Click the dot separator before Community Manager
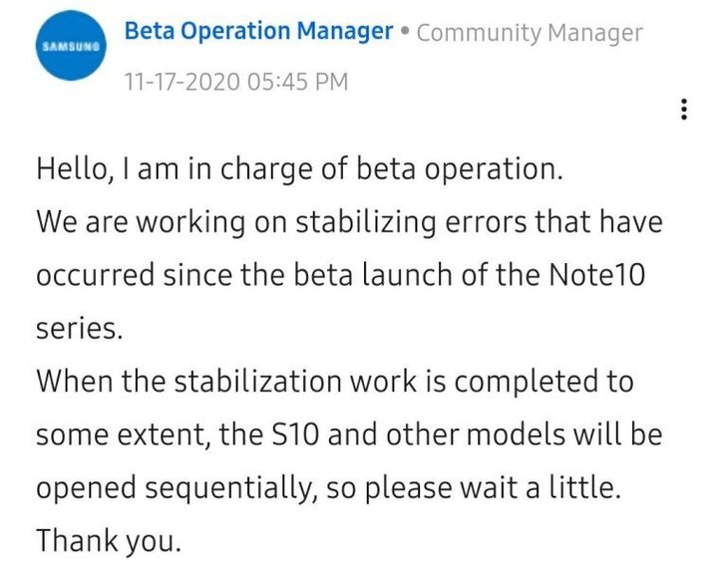The height and width of the screenshot is (566, 728). tap(405, 32)
